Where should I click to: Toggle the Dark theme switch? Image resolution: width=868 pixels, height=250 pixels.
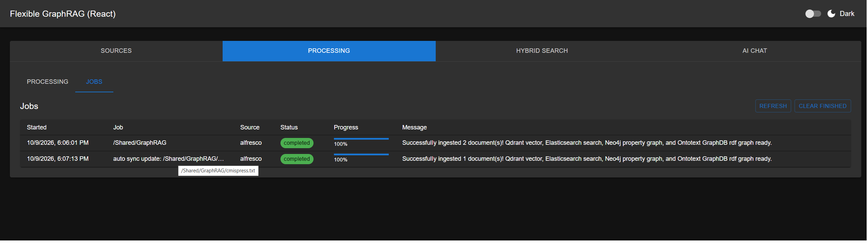[x=813, y=14]
